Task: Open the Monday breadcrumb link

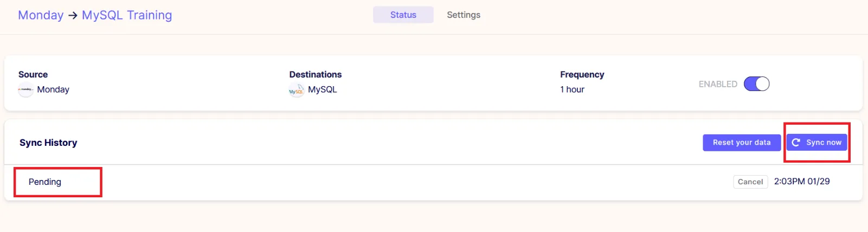Action: [x=41, y=15]
